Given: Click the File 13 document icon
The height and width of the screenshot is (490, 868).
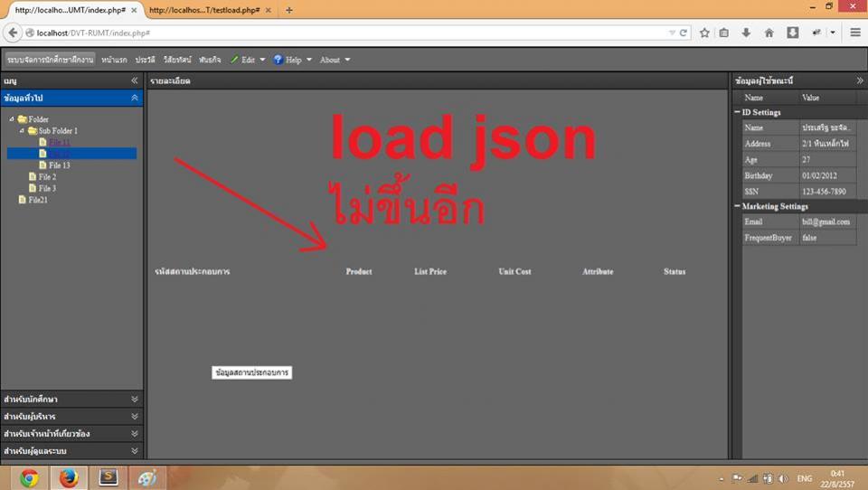Looking at the screenshot, I should 42,165.
